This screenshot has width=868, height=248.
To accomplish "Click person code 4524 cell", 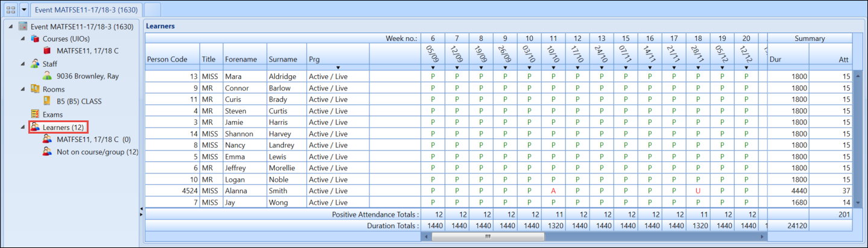I will (173, 191).
